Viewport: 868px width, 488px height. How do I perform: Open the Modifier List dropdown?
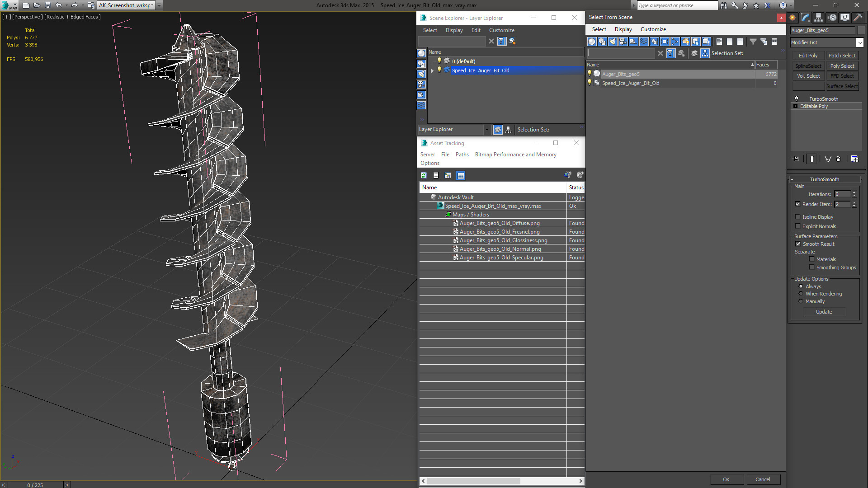[859, 42]
